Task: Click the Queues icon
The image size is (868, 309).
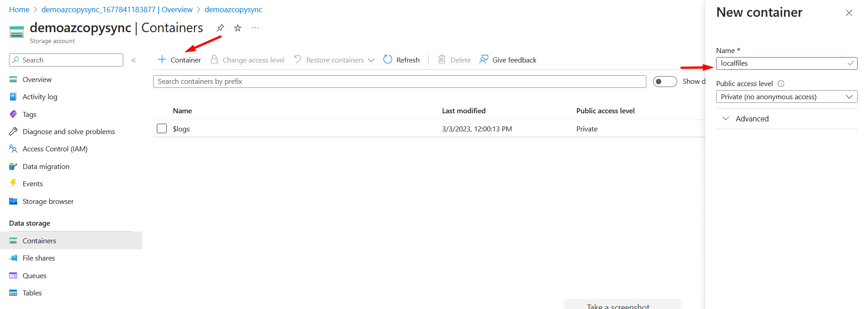Action: click(13, 275)
